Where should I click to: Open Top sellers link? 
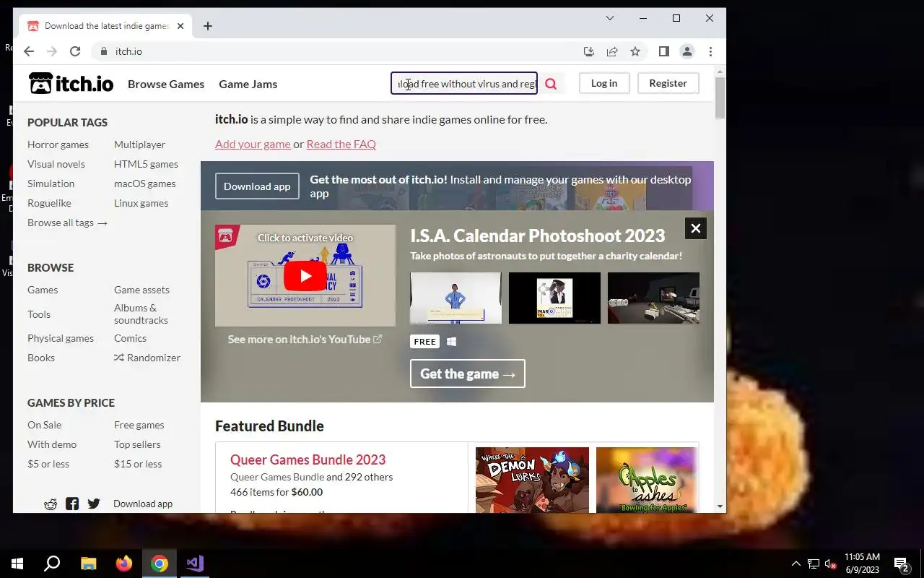pyautogui.click(x=137, y=444)
